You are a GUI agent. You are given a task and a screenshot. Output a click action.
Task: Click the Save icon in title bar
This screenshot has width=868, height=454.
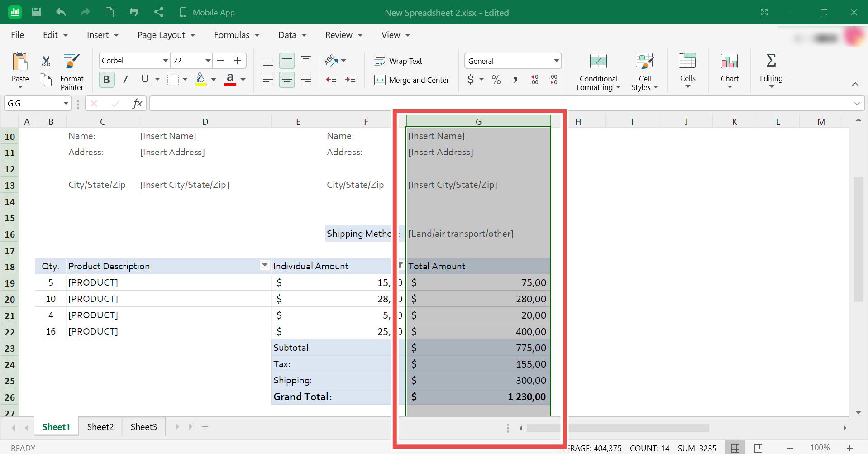pyautogui.click(x=37, y=12)
